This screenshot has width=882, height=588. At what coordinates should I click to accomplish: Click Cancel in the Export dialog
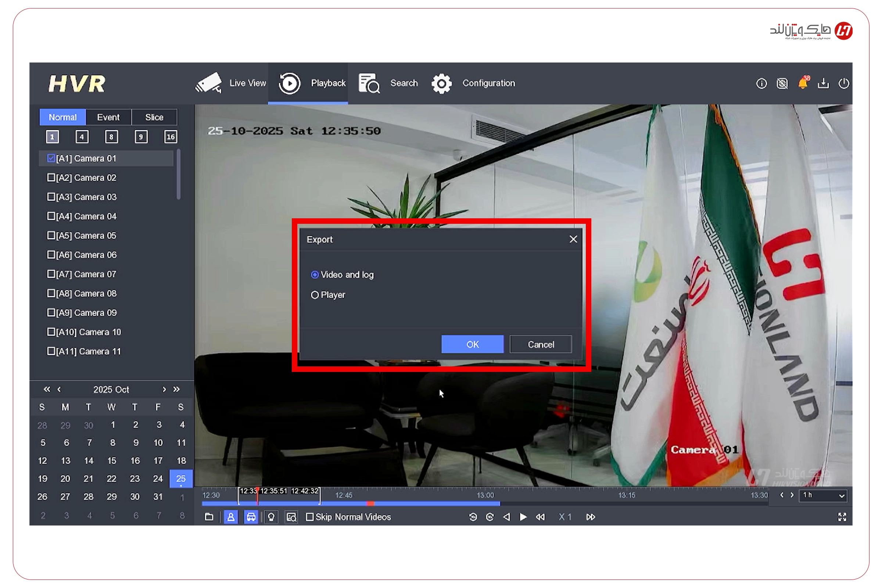coord(541,344)
